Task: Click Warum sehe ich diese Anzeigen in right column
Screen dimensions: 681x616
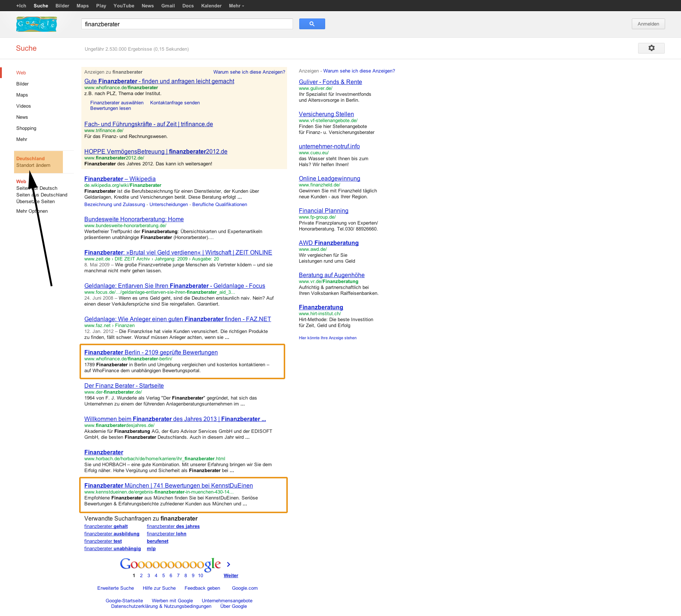Action: pyautogui.click(x=359, y=71)
